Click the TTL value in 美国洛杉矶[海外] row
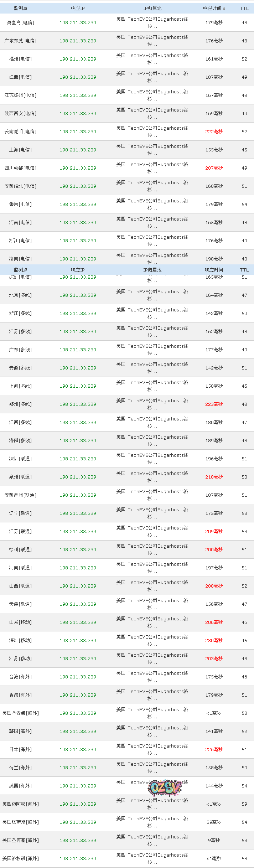The image size is (254, 868). coord(244,858)
